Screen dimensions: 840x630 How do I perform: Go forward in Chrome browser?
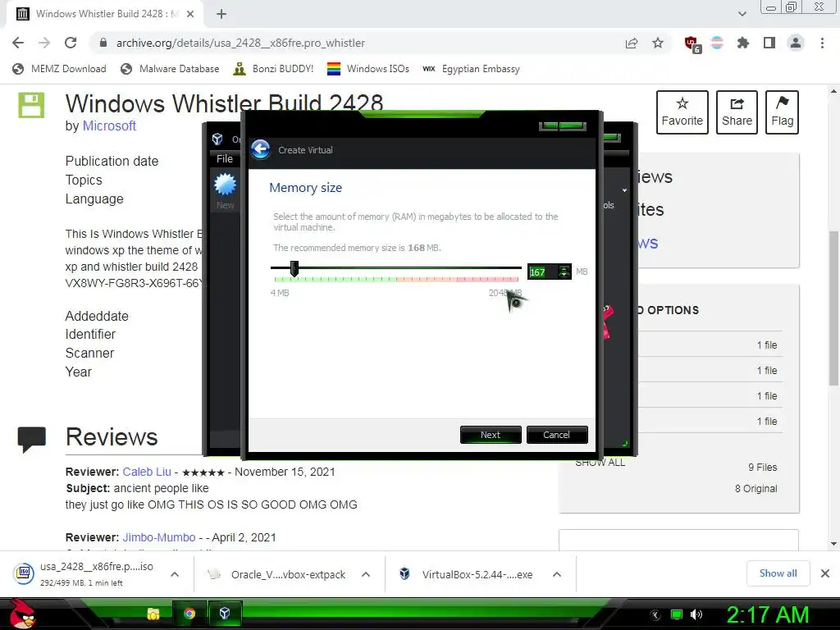click(x=44, y=43)
